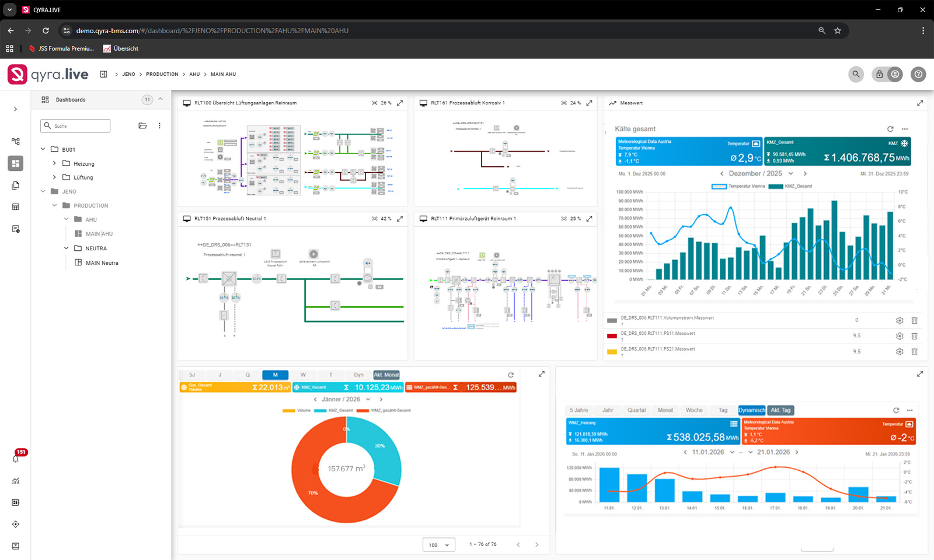Expand the RLT100 Übersicht panel to fullscreen
Image resolution: width=934 pixels, height=560 pixels.
(x=400, y=103)
